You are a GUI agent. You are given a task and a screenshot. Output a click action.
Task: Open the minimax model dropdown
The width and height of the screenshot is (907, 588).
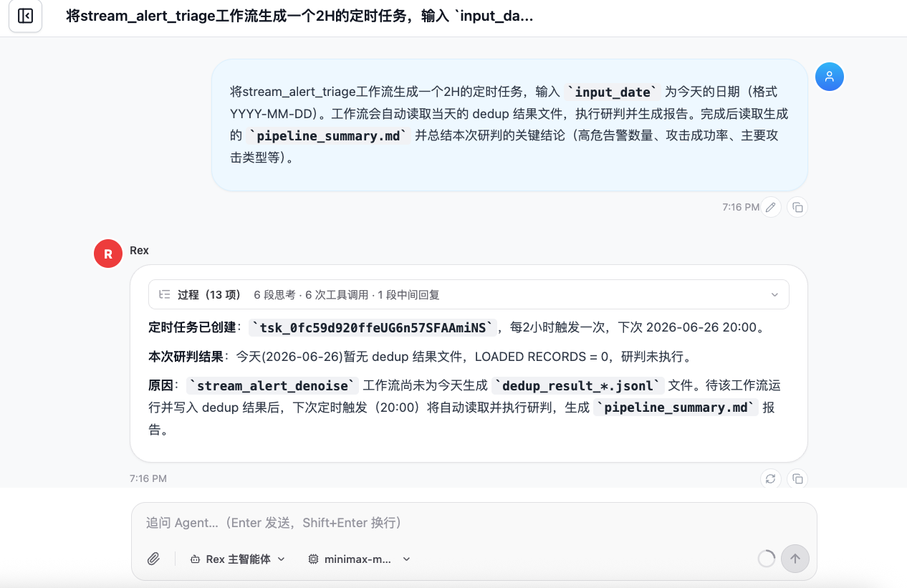coord(359,559)
